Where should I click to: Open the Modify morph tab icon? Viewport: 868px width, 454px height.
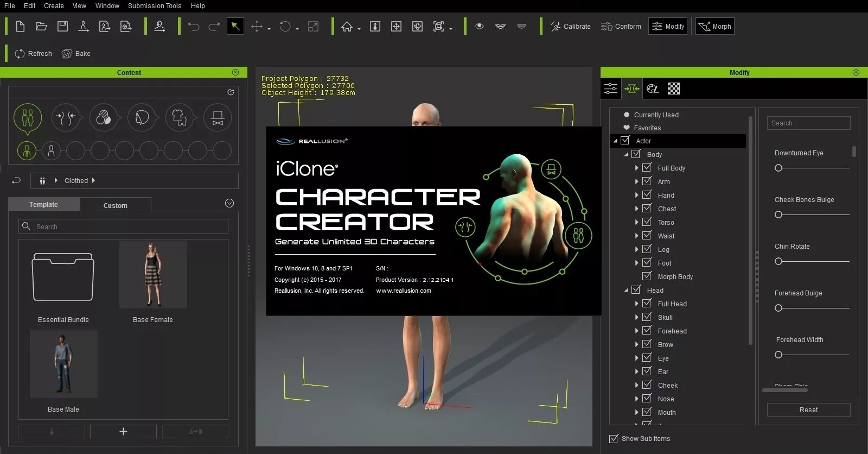(632, 89)
